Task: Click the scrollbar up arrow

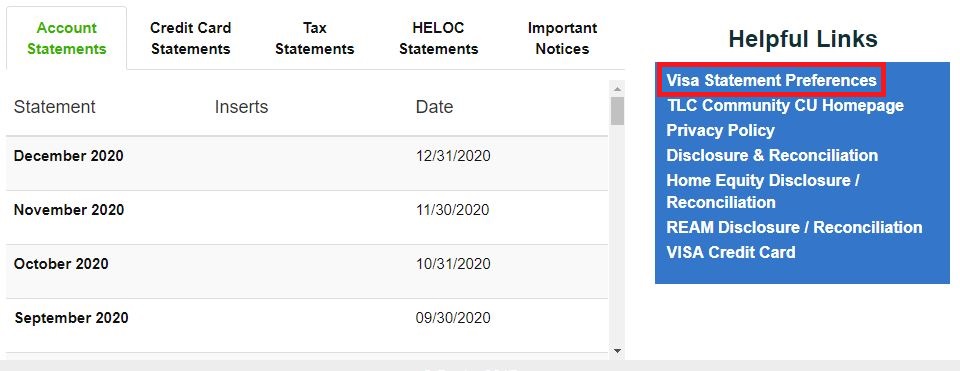Action: click(x=617, y=89)
